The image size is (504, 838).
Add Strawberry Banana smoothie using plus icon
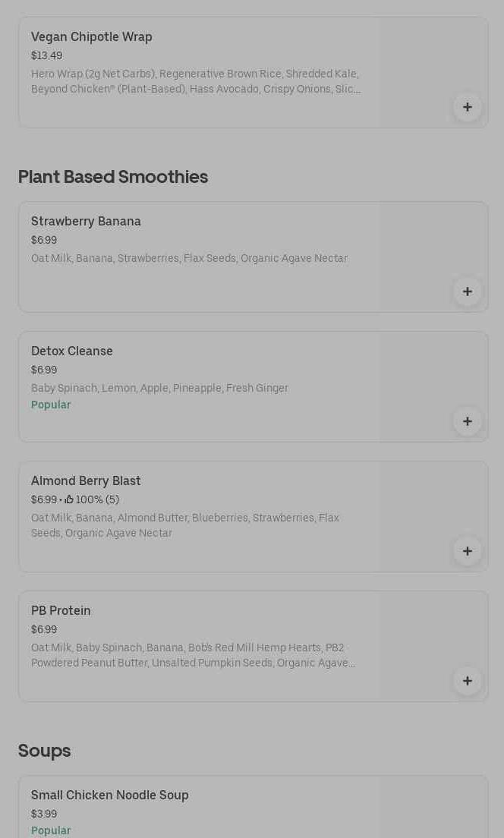pos(467,291)
